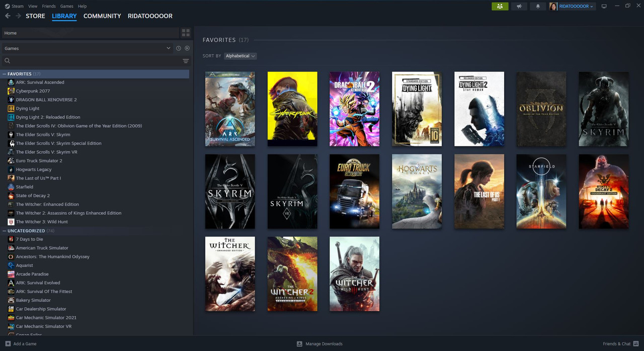Open the Friends menu
Screen dimensions: 644x351
[49, 6]
